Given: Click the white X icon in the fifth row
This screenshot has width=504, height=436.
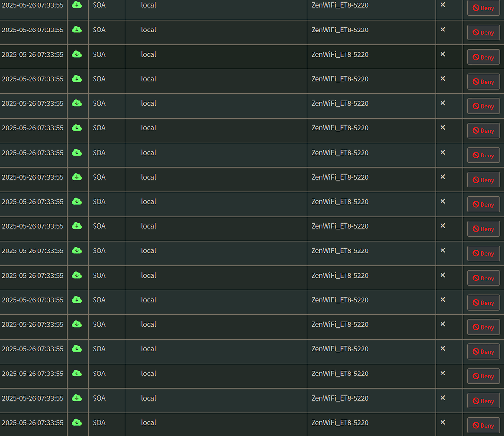Looking at the screenshot, I should pyautogui.click(x=442, y=103).
